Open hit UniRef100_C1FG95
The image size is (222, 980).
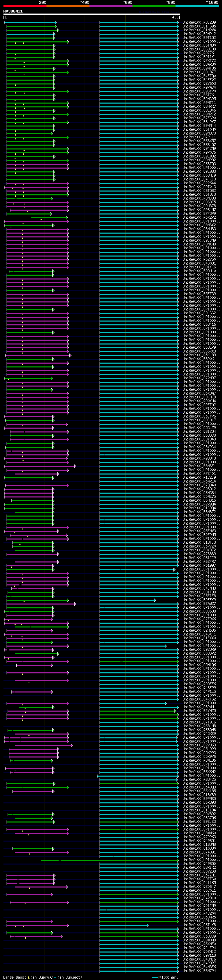coord(199,26)
